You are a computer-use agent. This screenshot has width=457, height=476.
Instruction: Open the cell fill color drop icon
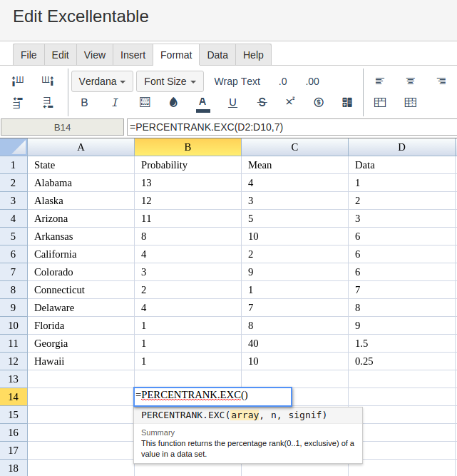pos(173,103)
